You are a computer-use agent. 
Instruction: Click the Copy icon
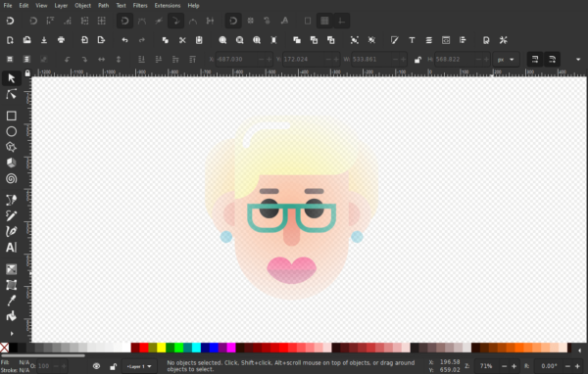coord(165,40)
